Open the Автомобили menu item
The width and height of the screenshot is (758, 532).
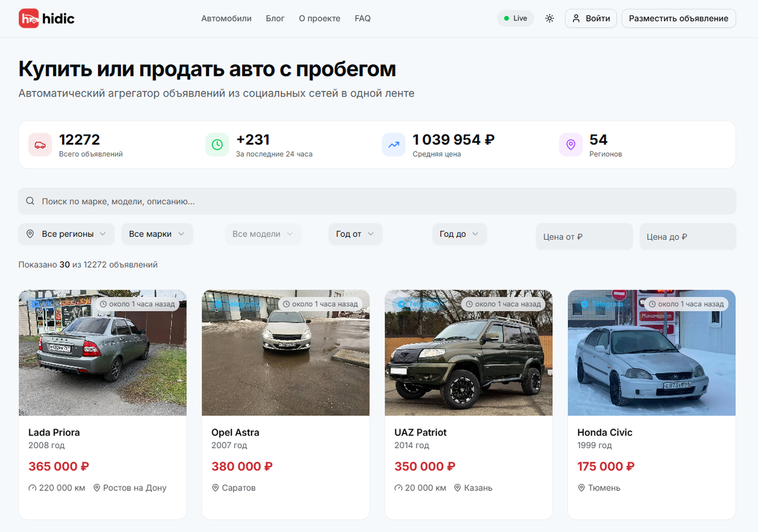point(226,18)
